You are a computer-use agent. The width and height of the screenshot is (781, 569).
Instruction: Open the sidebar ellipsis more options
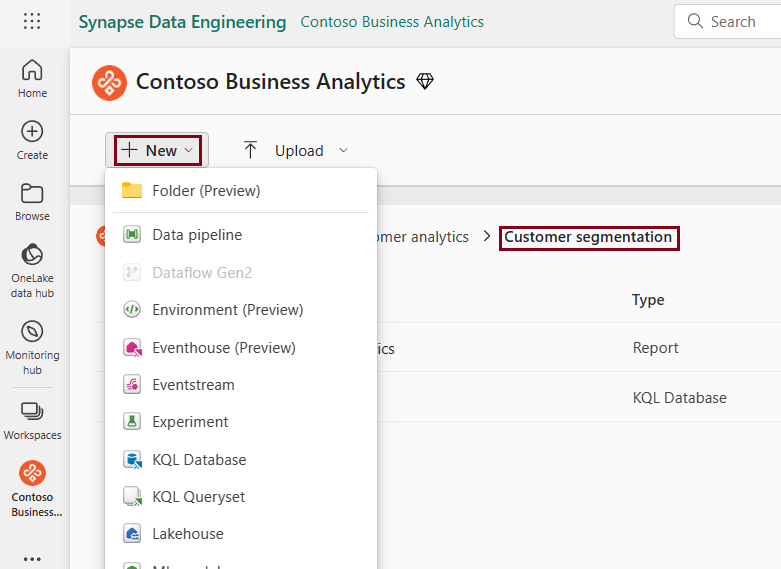32,559
